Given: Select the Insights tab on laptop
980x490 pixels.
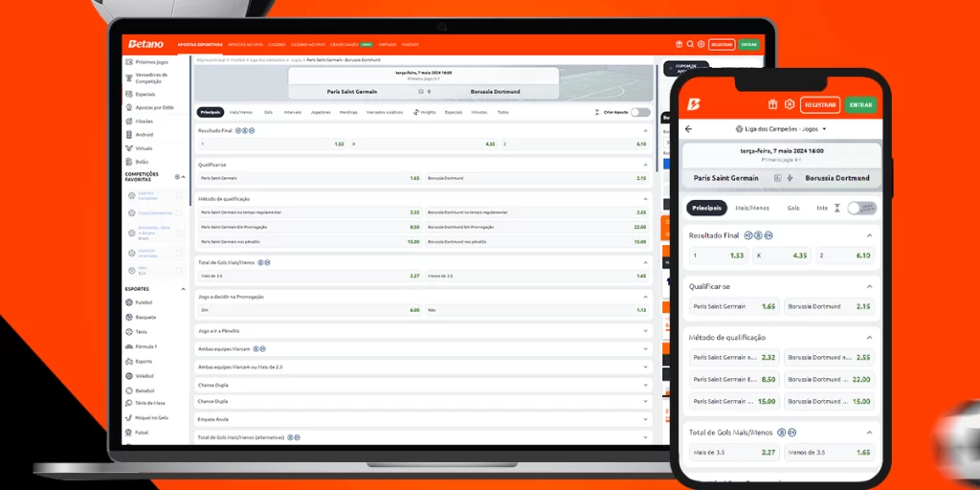Looking at the screenshot, I should tap(425, 113).
